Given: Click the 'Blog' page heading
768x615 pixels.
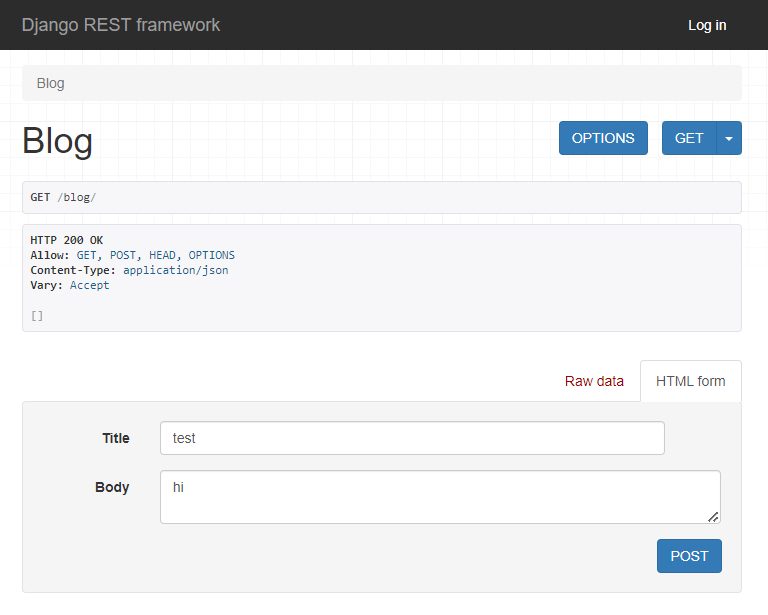Looking at the screenshot, I should tap(57, 141).
